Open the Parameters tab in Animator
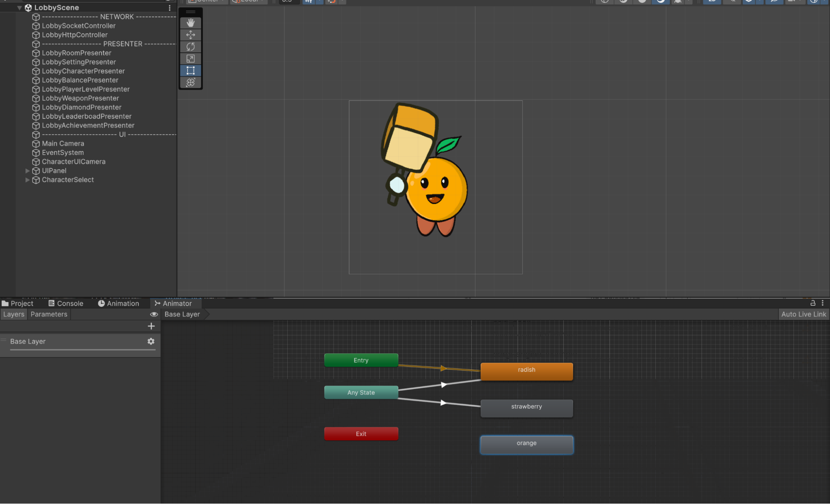This screenshot has width=830, height=504. pos(49,314)
